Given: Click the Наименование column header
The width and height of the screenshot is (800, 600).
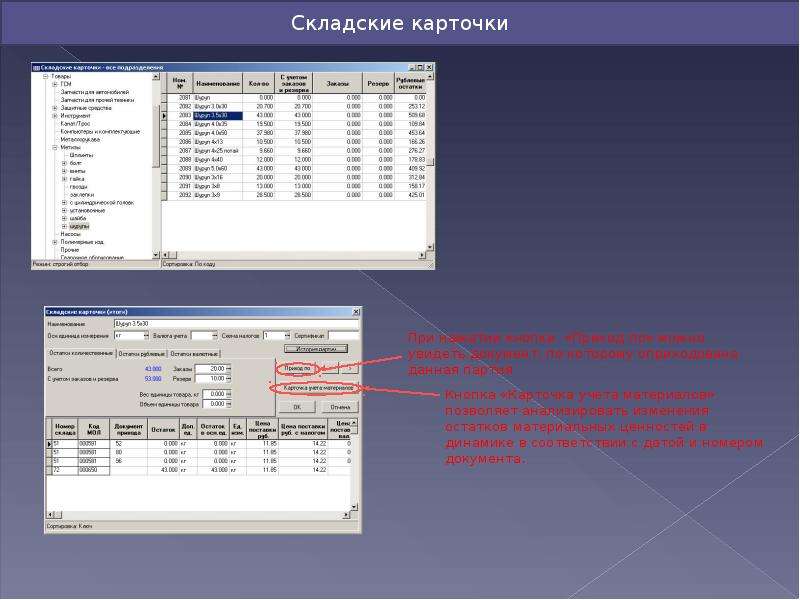Looking at the screenshot, I should click(218, 83).
